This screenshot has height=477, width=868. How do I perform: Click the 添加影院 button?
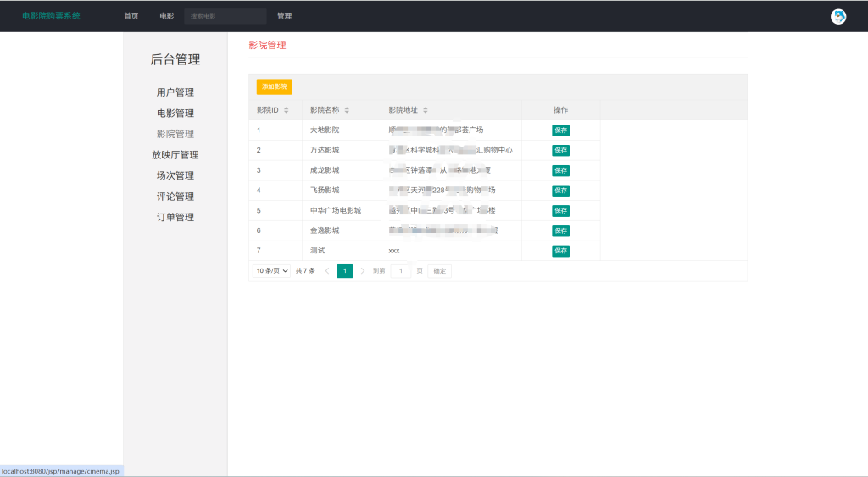coord(274,87)
